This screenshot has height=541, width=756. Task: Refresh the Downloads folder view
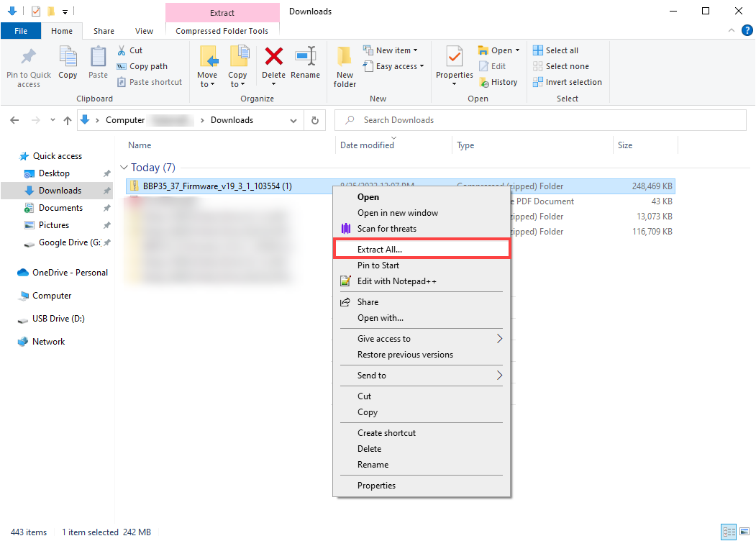click(x=314, y=120)
